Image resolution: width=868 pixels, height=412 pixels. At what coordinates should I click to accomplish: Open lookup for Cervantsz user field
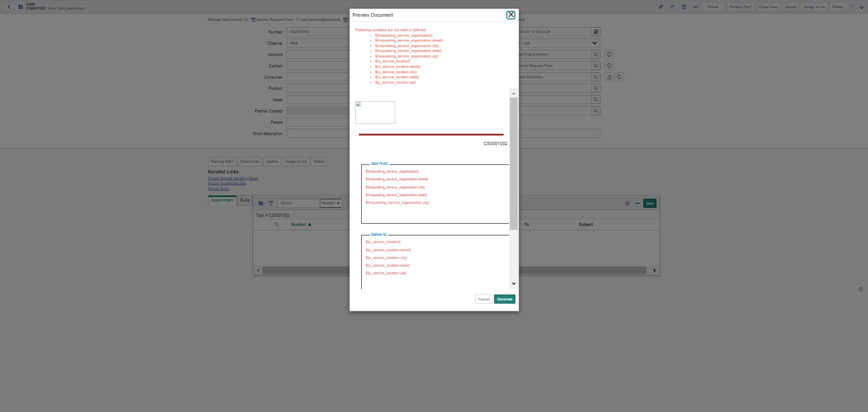click(x=596, y=77)
